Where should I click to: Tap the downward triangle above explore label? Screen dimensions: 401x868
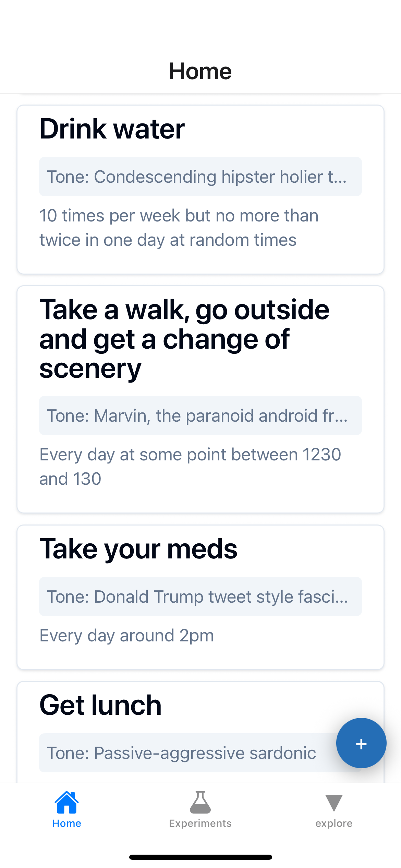tap(333, 804)
